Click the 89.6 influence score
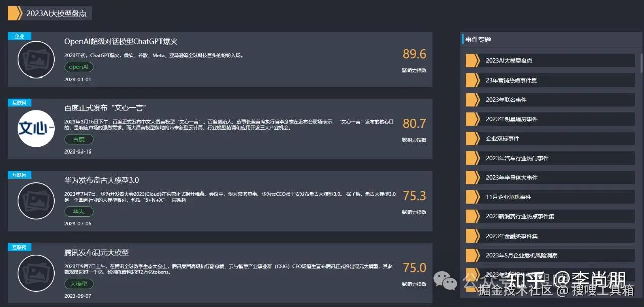644x307 pixels. (414, 54)
